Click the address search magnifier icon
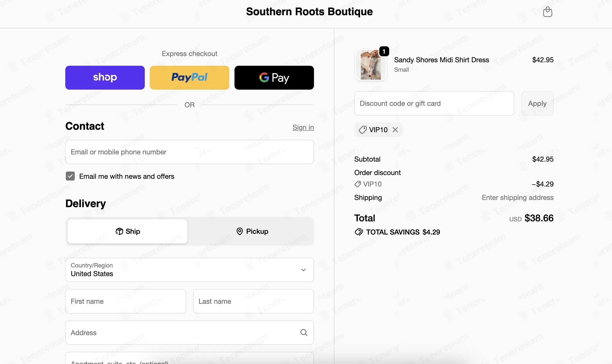 pyautogui.click(x=304, y=333)
